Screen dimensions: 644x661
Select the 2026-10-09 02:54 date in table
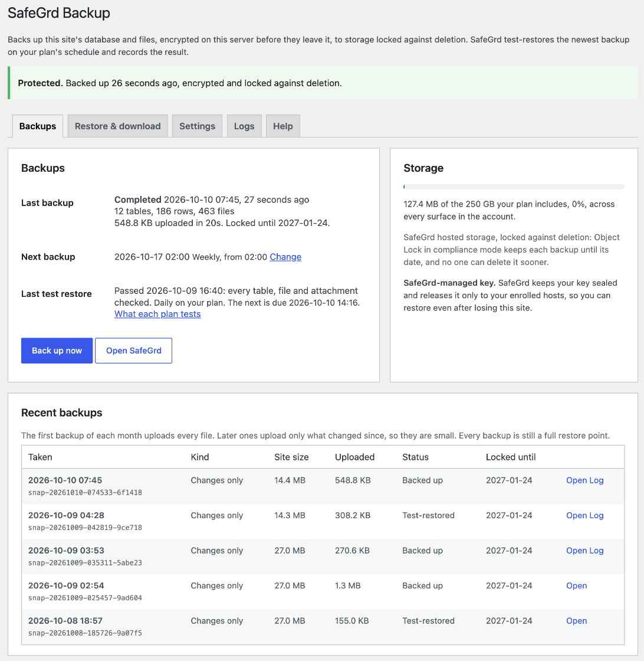66,585
